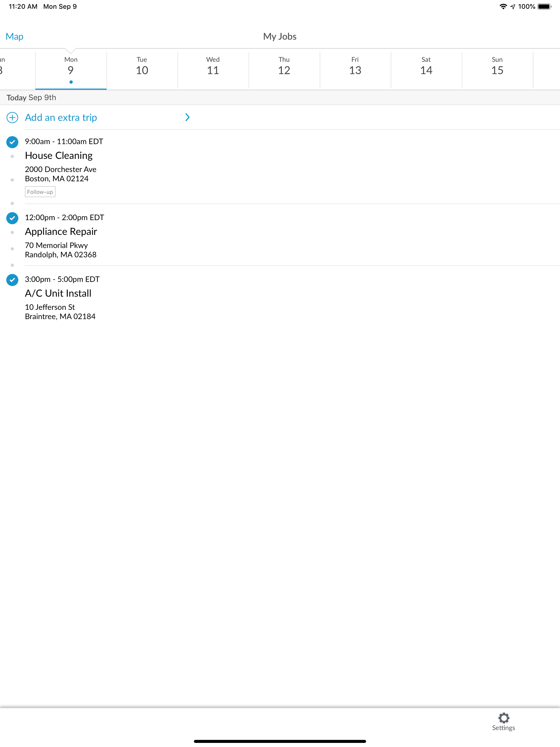Tap the location arrow status icon
The height and width of the screenshot is (747, 560).
[x=513, y=6]
